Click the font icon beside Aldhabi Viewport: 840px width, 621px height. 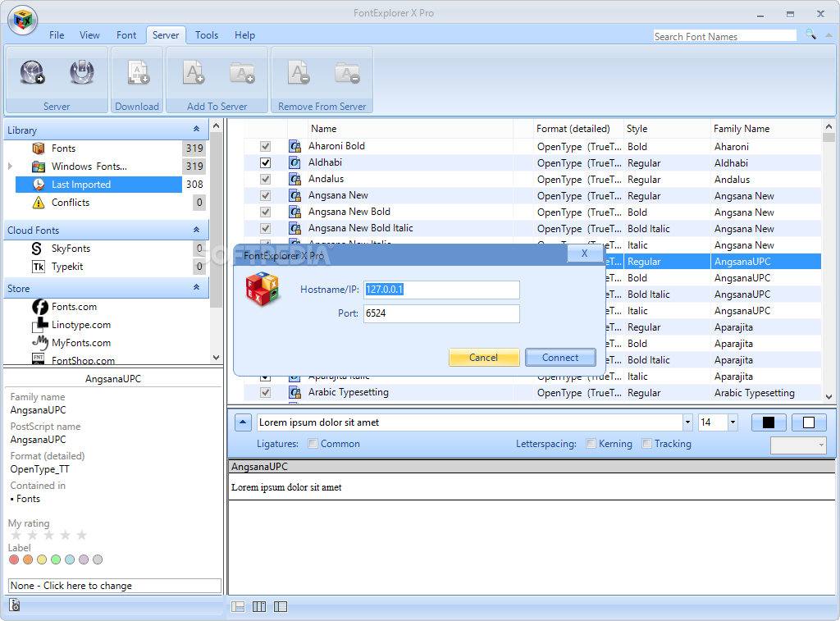tap(294, 162)
